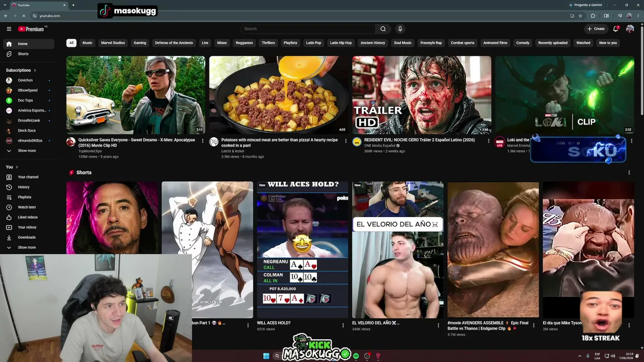Open a new browser tab
Image resolution: width=644 pixels, height=362 pixels.
coord(73,5)
